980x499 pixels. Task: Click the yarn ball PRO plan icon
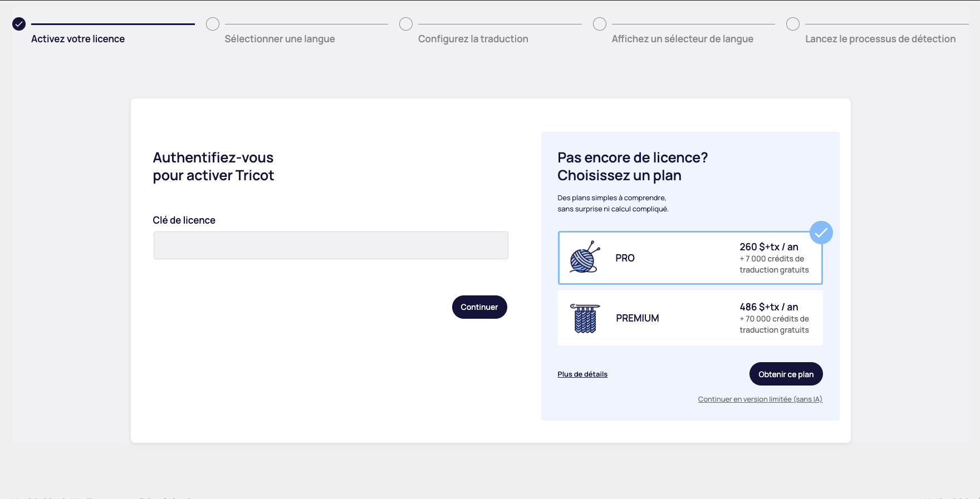click(x=585, y=257)
